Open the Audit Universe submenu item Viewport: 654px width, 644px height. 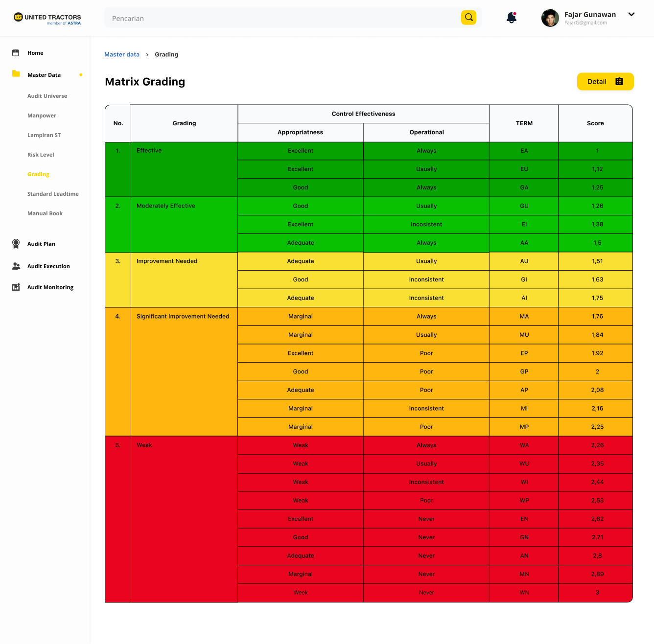tap(47, 96)
